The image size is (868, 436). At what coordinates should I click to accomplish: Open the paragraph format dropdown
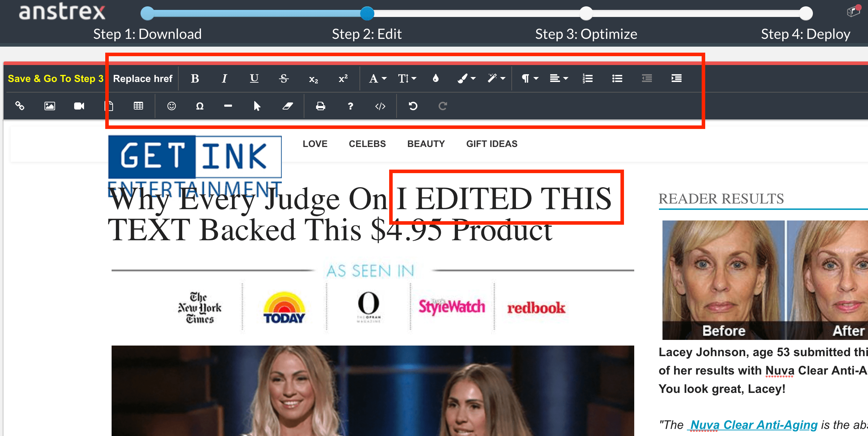pos(530,78)
